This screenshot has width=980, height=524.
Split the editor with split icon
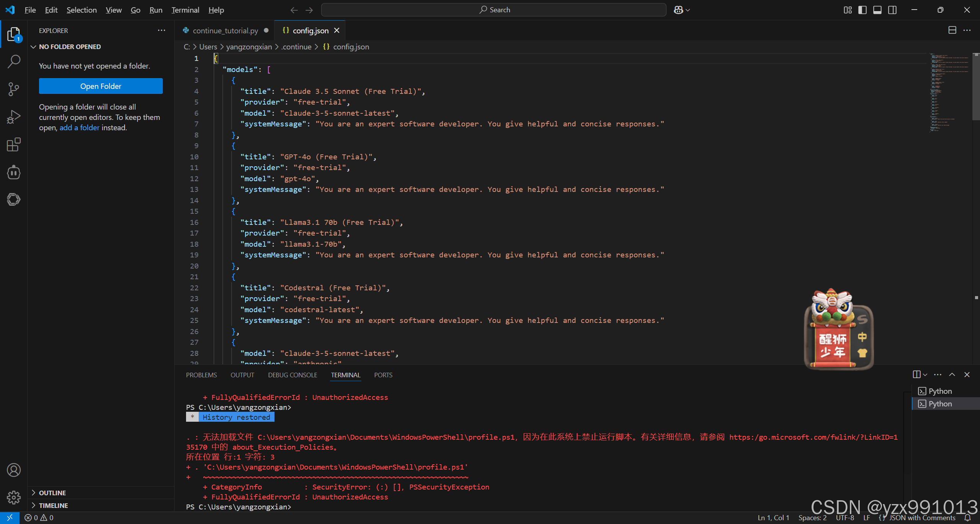click(x=952, y=30)
